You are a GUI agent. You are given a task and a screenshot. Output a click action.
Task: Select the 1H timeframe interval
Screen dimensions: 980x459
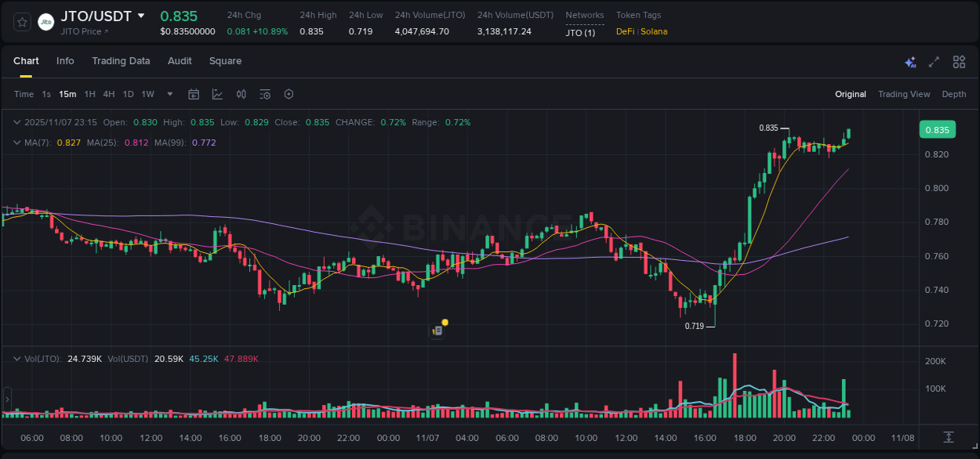coord(89,94)
